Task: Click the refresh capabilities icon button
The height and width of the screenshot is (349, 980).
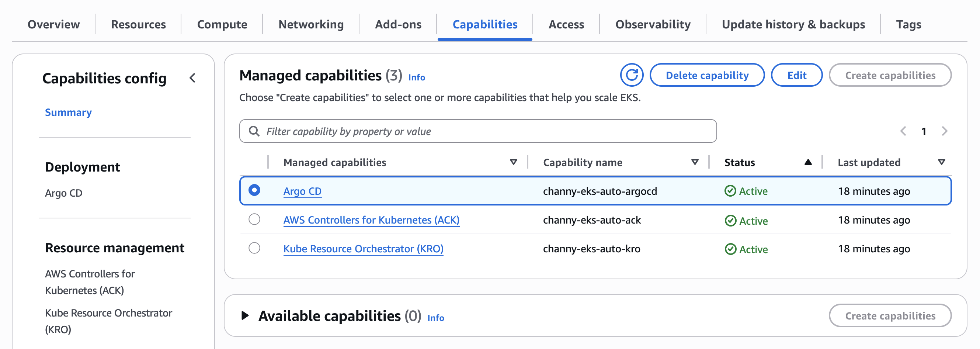Action: coord(632,75)
